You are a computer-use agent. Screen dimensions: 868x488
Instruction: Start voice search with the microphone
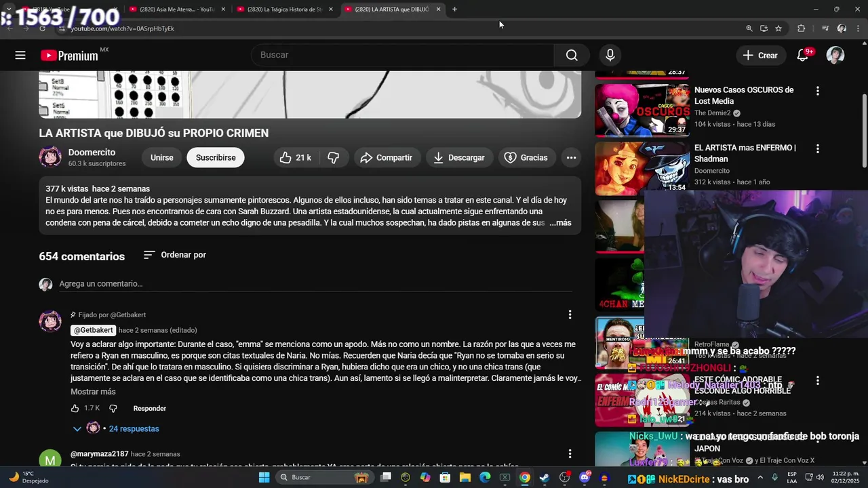[610, 55]
